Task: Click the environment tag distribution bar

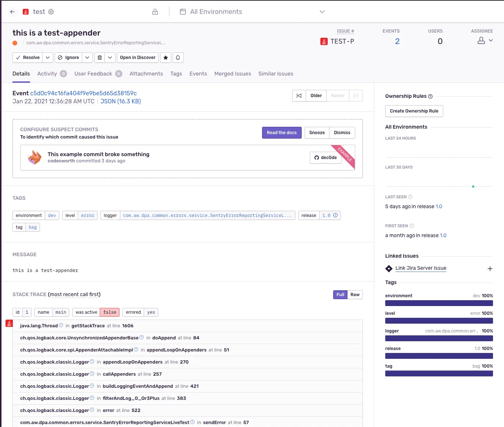Action: pos(439,303)
